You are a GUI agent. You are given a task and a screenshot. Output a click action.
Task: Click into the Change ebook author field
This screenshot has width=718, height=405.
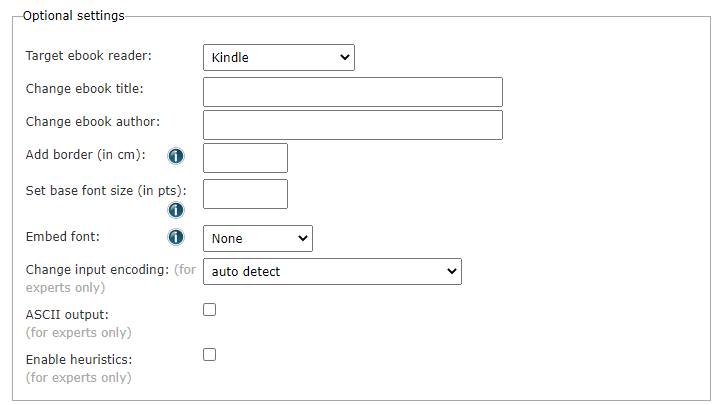point(352,125)
